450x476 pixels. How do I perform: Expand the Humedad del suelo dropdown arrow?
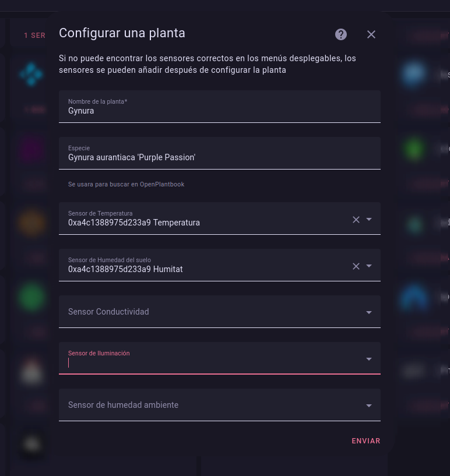click(369, 266)
